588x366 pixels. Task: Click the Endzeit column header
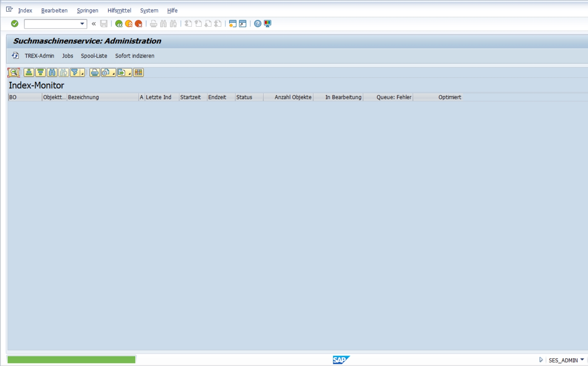pyautogui.click(x=221, y=97)
